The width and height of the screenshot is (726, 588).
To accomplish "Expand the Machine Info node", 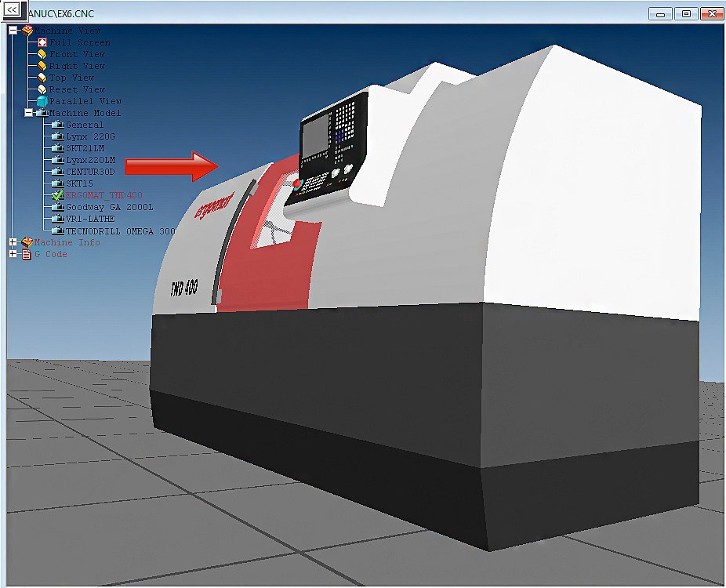I will coord(13,242).
